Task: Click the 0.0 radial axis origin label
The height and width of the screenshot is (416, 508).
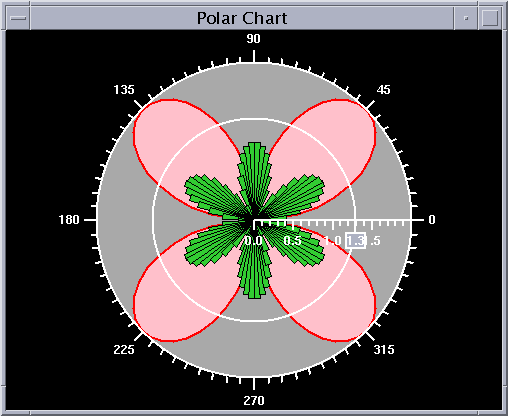Action: [254, 241]
